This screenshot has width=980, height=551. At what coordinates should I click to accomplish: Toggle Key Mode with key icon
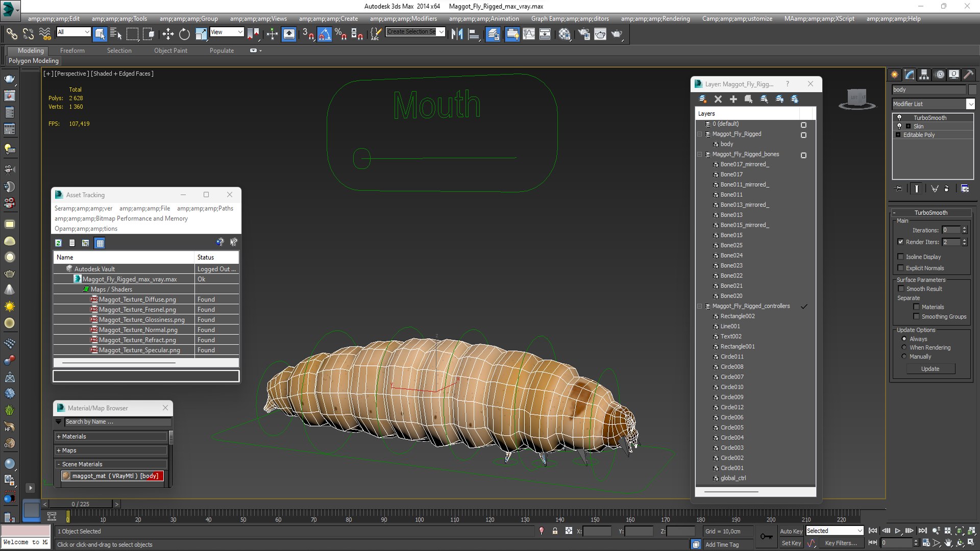click(x=766, y=536)
